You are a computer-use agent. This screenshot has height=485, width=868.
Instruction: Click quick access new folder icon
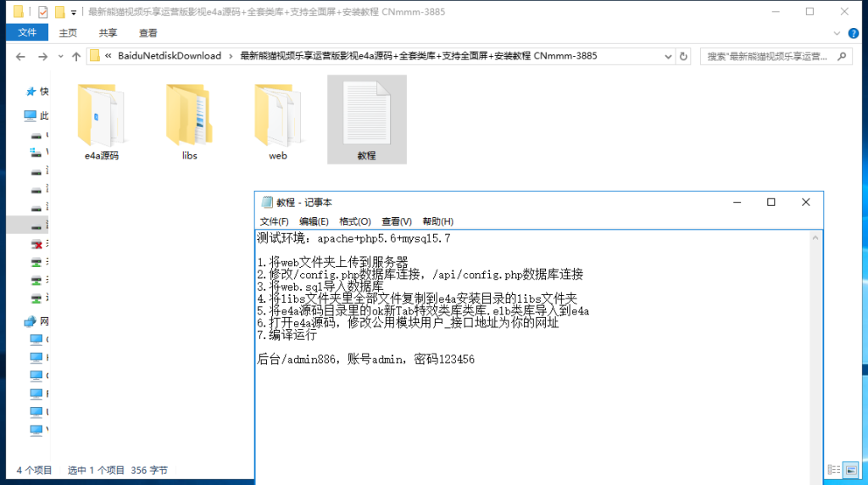coord(60,12)
